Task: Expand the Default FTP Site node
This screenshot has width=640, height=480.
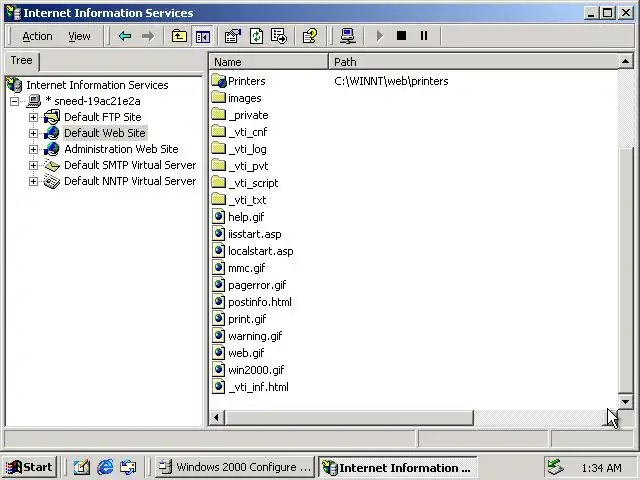Action: (33, 118)
